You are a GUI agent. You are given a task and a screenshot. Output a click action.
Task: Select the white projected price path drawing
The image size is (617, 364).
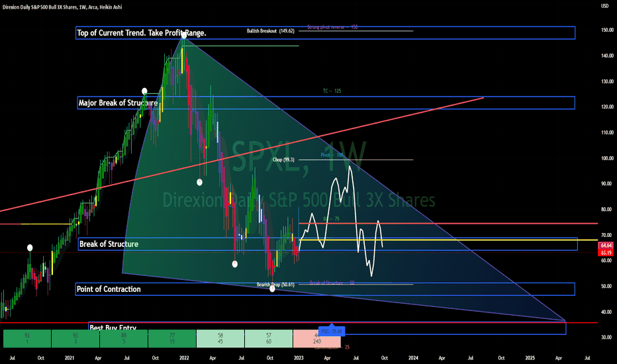coord(341,221)
